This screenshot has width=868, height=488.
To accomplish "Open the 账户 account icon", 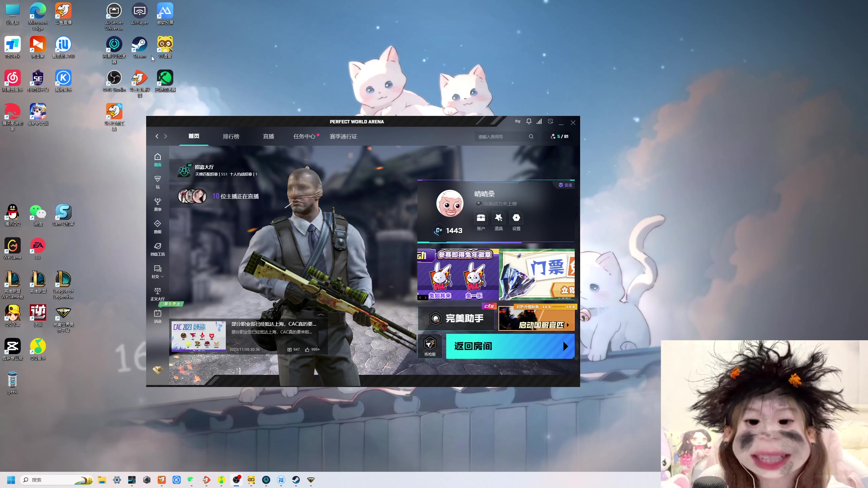I will pos(481,221).
